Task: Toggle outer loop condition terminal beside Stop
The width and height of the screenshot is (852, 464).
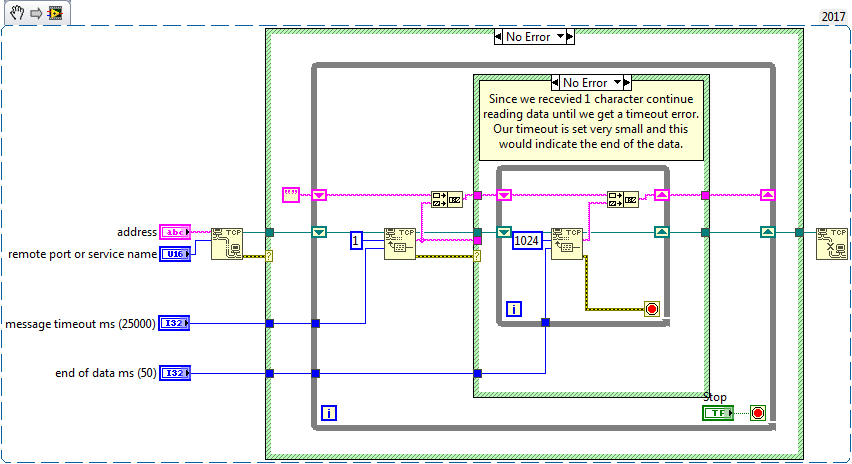Action: [x=757, y=413]
